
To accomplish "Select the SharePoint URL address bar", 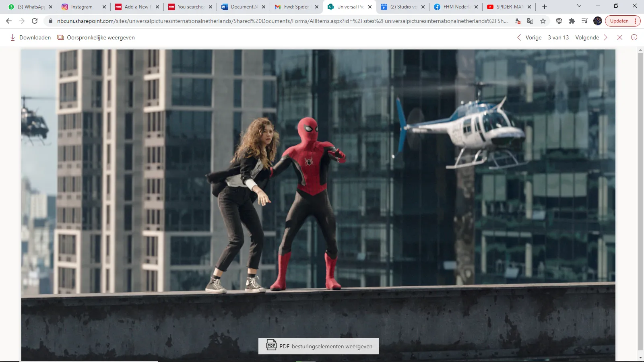I will click(x=282, y=21).
